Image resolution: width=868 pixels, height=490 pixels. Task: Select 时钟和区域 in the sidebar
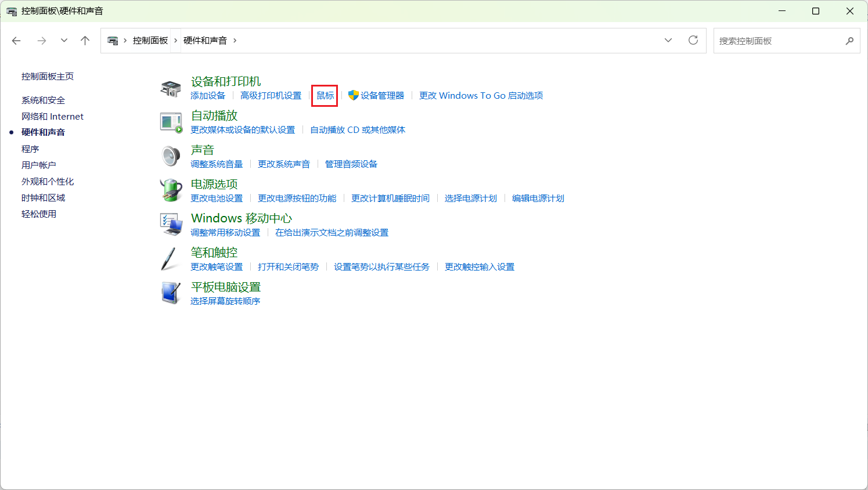pos(44,198)
